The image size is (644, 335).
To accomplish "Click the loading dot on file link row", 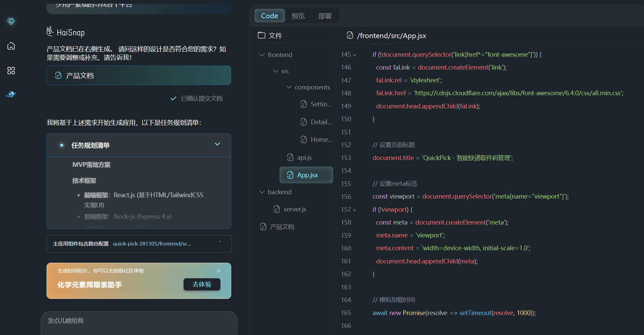I will (220, 241).
